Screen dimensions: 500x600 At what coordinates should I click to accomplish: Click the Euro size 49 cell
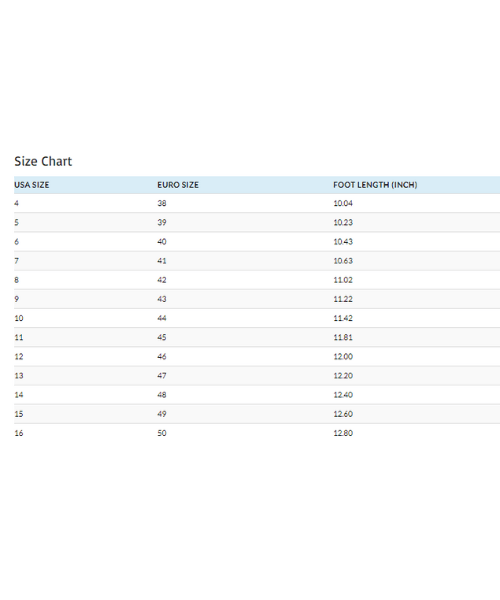(162, 414)
